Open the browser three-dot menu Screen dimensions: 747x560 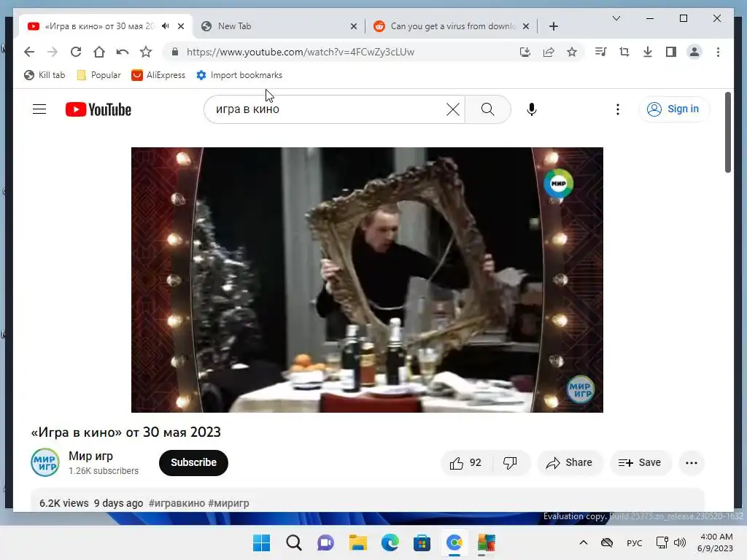(718, 52)
